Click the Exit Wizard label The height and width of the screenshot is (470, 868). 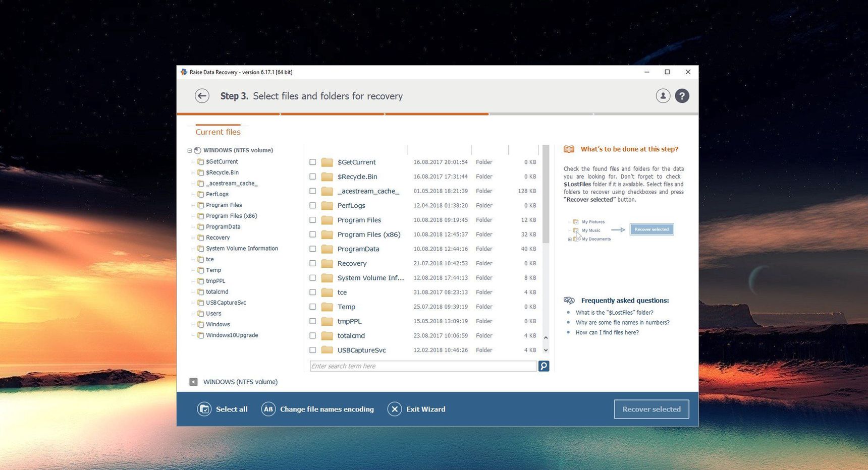tap(425, 409)
